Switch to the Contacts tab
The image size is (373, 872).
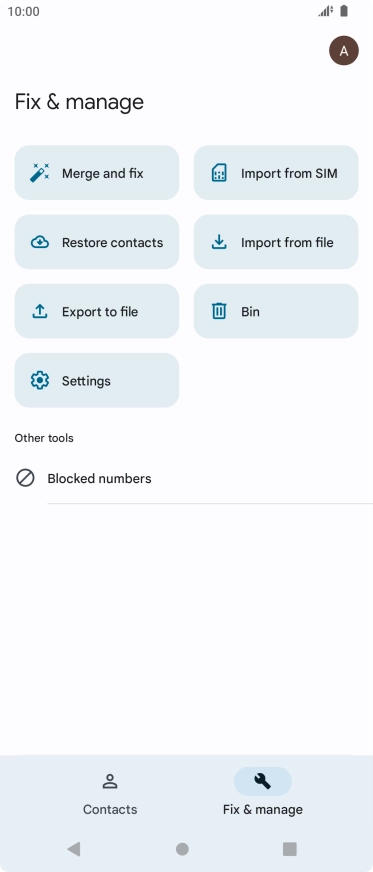click(110, 794)
